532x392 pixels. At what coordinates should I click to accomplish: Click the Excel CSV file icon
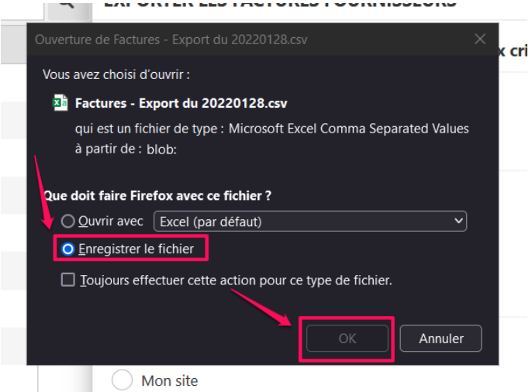60,103
